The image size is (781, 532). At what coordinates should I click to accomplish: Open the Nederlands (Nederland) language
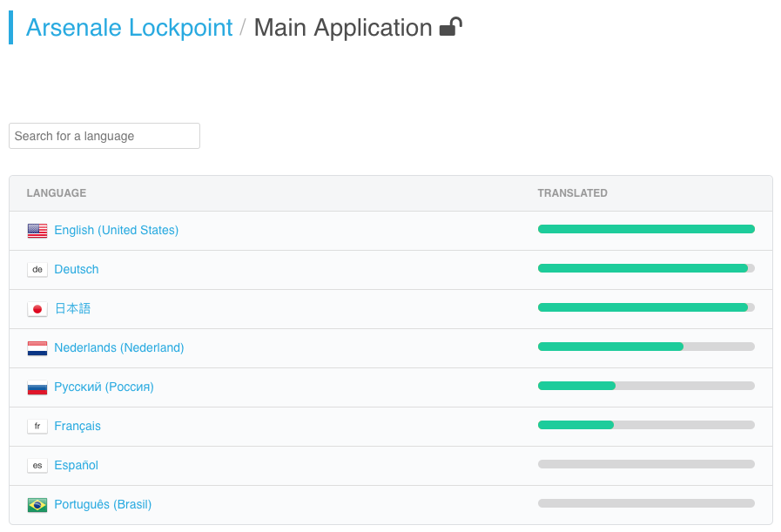pos(119,347)
